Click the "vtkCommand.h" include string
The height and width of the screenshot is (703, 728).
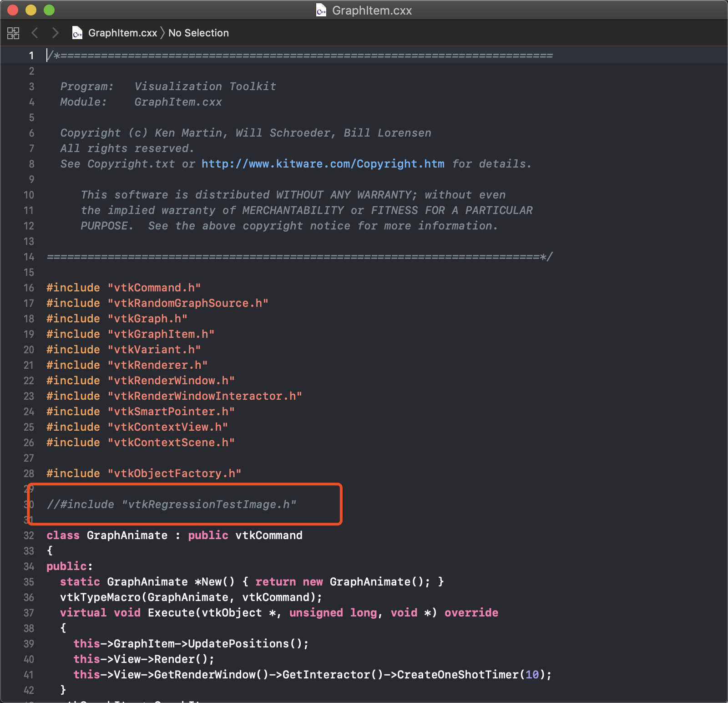click(154, 288)
